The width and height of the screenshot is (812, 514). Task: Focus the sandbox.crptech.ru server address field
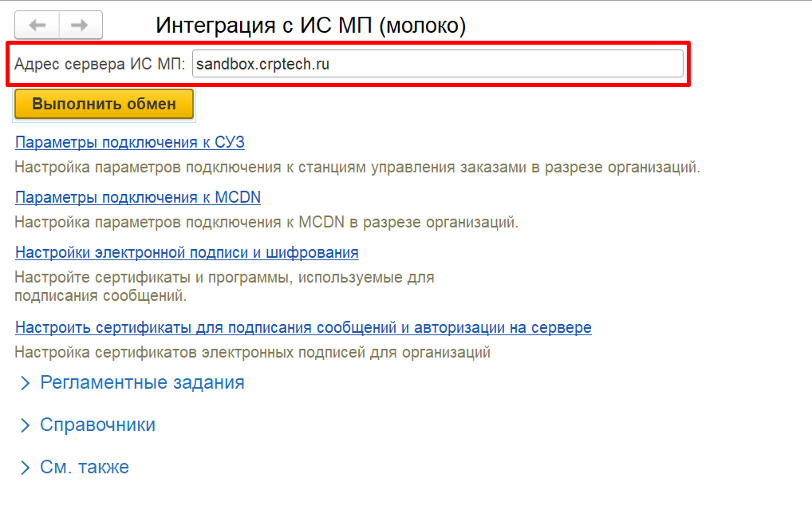click(x=437, y=65)
